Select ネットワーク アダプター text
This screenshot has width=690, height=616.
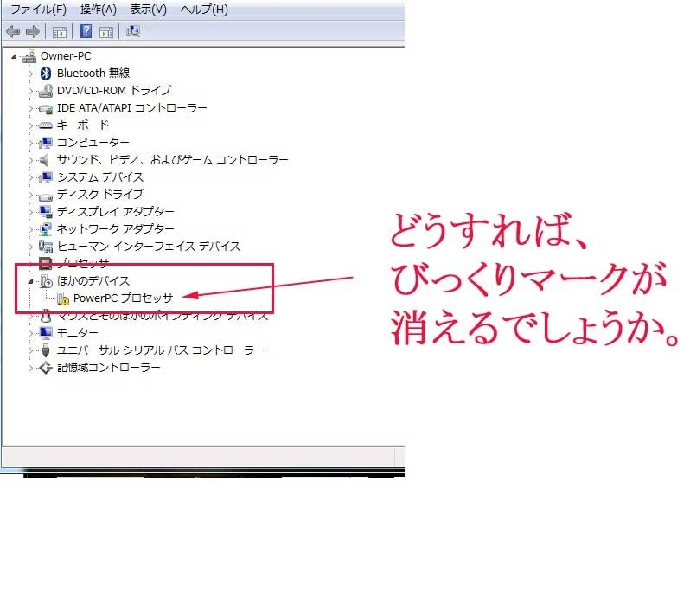click(116, 229)
